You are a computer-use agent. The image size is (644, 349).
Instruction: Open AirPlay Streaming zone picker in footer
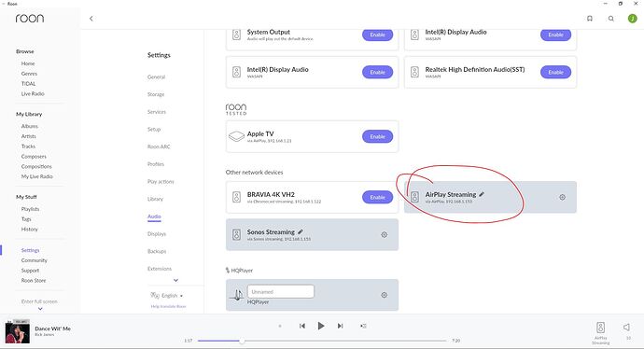coord(600,332)
